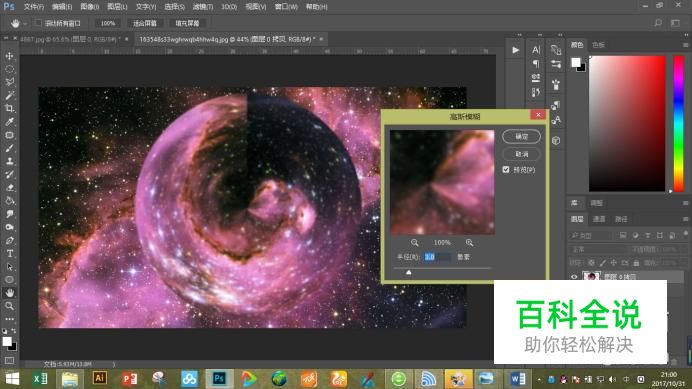Cancel the Gaussian Blur dialog
Screen dimensions: 692x389
[522, 154]
